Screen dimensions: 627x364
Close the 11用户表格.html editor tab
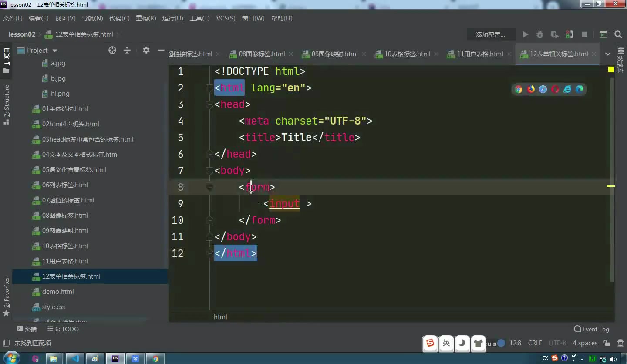pos(509,54)
